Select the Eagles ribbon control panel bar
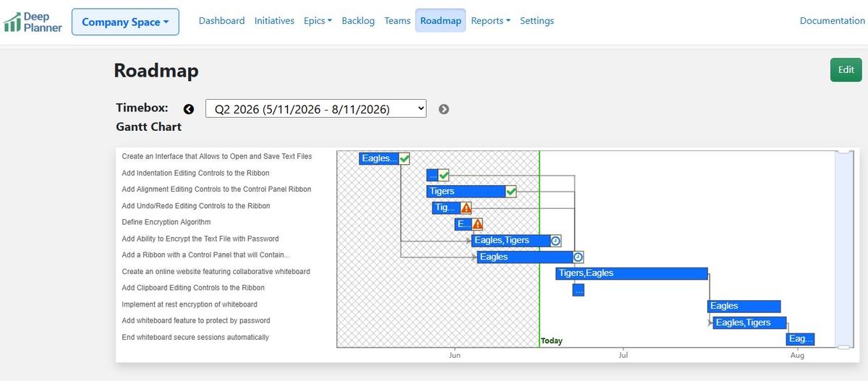The height and width of the screenshot is (381, 868). point(525,257)
